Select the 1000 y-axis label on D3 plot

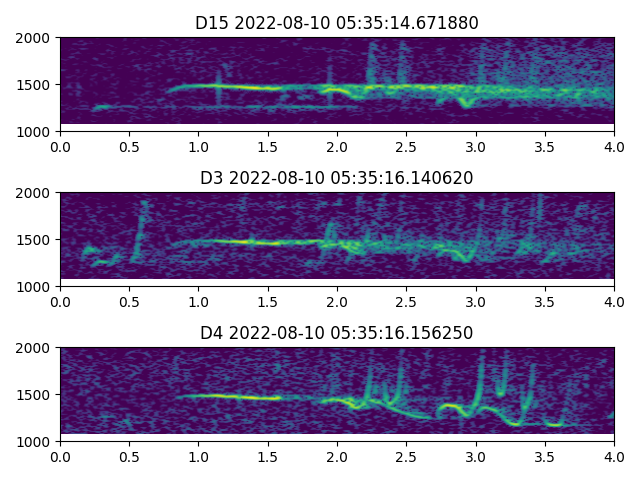[x=35, y=286]
